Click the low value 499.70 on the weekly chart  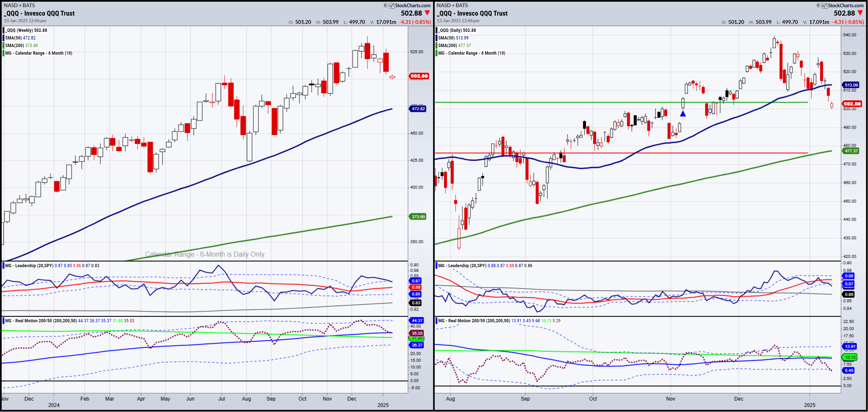(357, 22)
